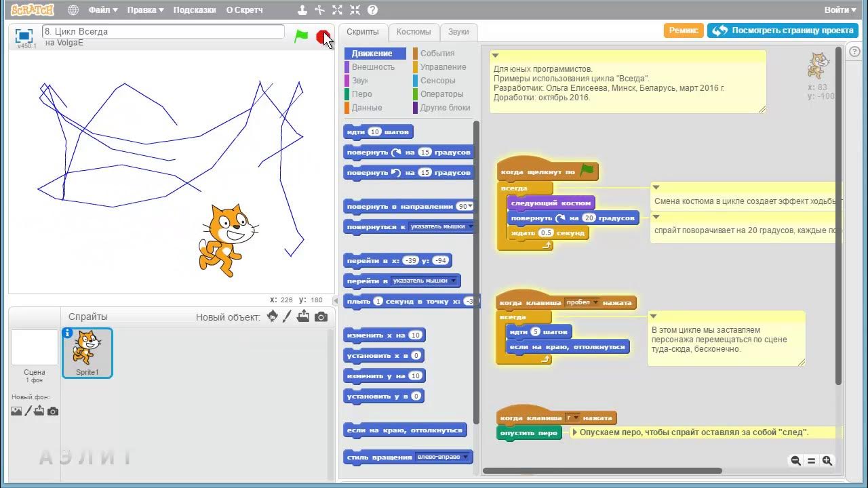Open the Файл menu

click(103, 10)
